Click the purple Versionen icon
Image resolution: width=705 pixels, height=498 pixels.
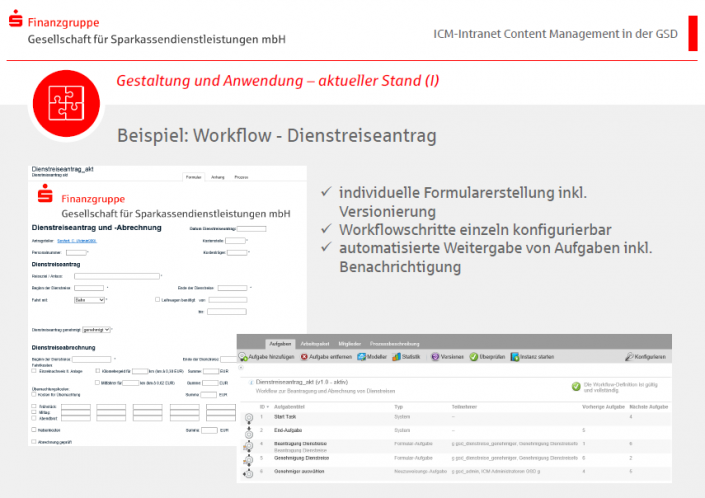click(435, 357)
